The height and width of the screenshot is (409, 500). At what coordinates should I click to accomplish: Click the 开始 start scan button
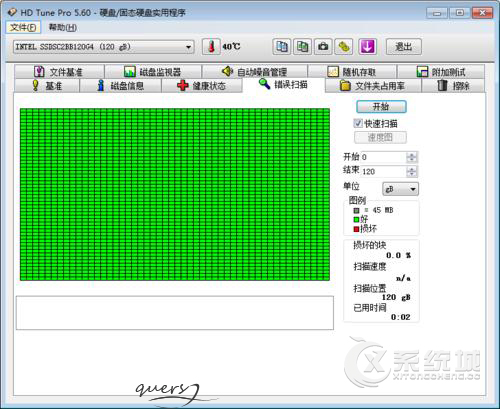381,107
